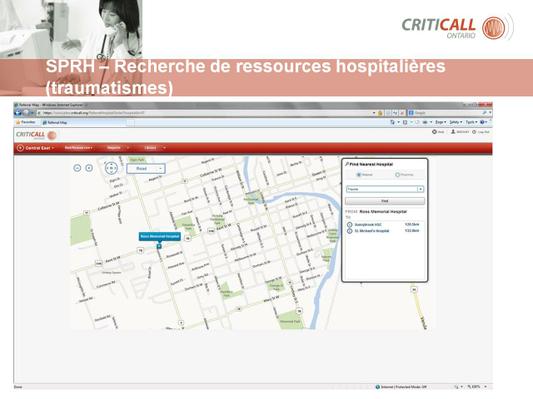Click the Referral Map browser tab
The height and width of the screenshot is (399, 533).
point(55,122)
